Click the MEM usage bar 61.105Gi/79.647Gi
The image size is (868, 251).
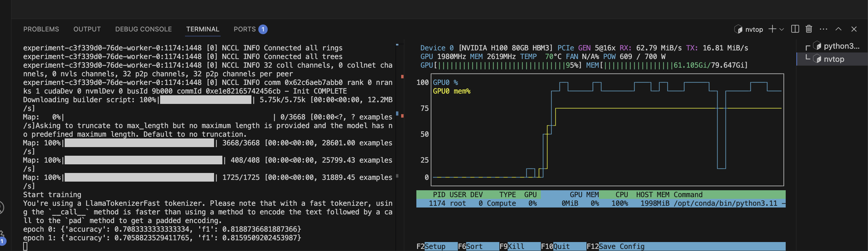(x=667, y=65)
